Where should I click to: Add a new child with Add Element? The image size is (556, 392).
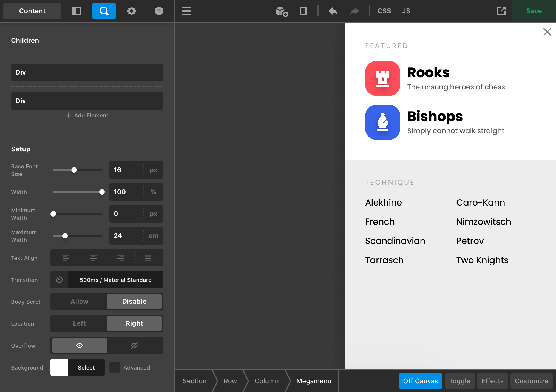(87, 115)
